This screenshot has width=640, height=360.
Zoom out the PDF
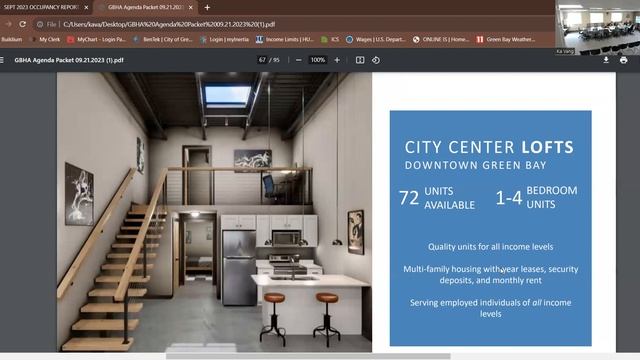(x=299, y=60)
